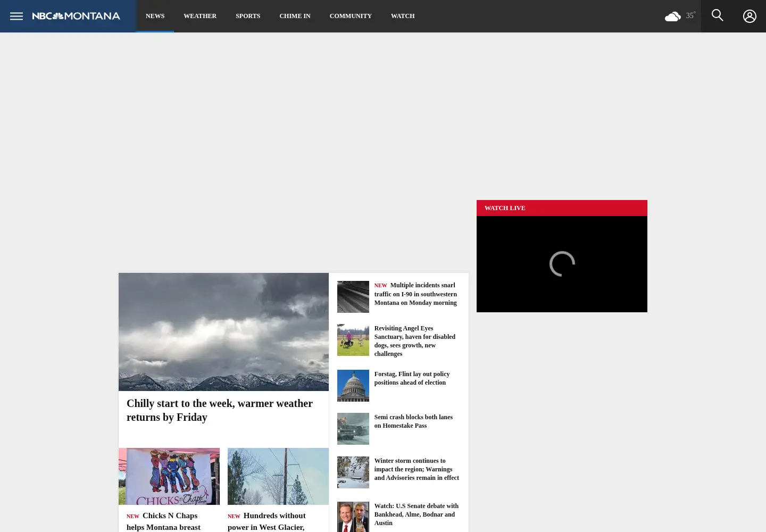Click the I-90 road thumbnail
This screenshot has height=532, width=766.
(353, 297)
